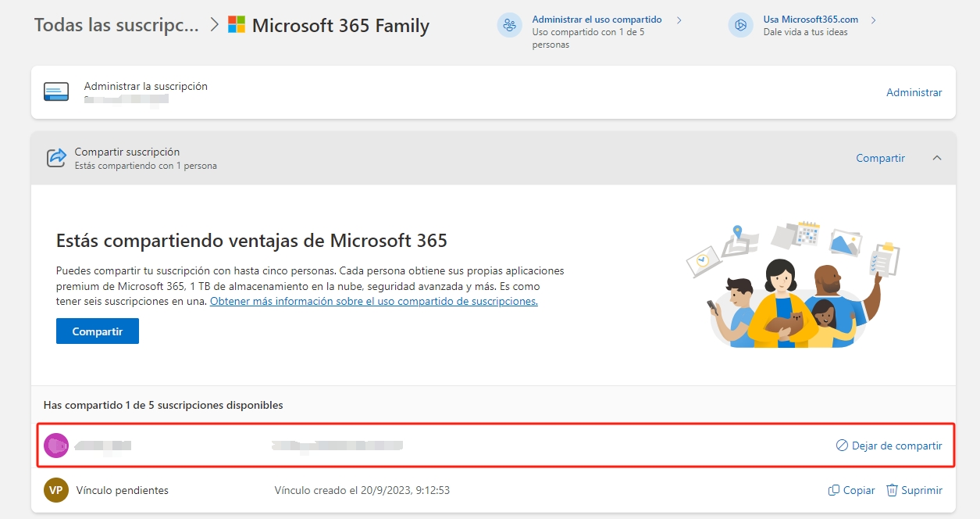Click the Microsoft365.com circular icon
This screenshot has width=980, height=519.
741,25
